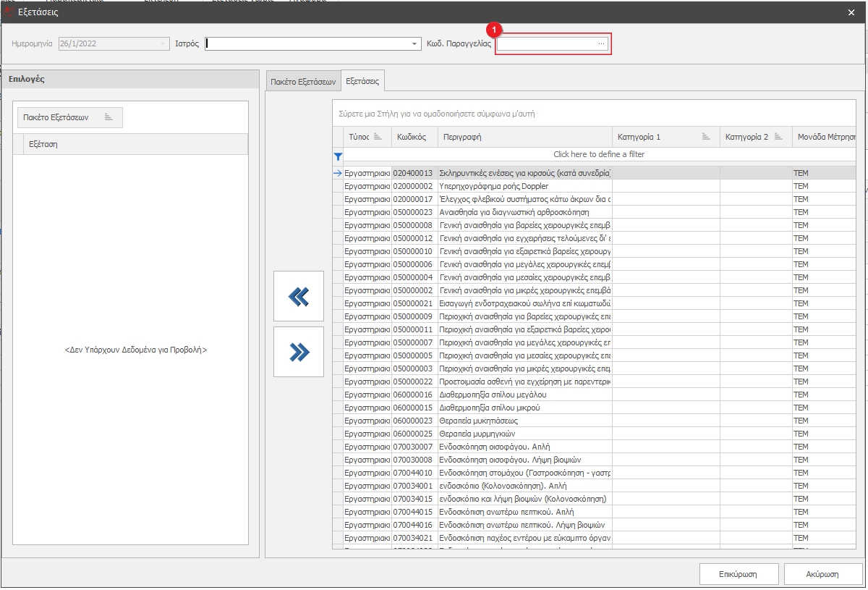Viewport: 868px width, 590px height.
Task: Click sort icon in Κατηγορία 2 column
Action: [778, 137]
